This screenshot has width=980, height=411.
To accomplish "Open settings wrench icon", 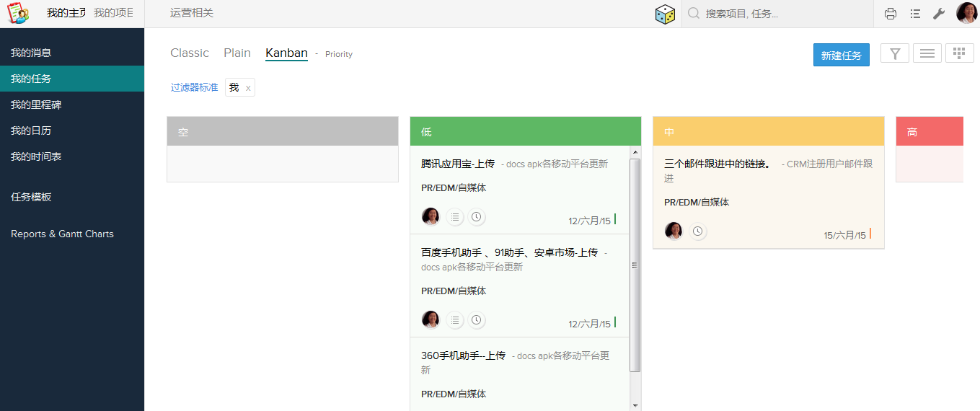I will tap(939, 14).
